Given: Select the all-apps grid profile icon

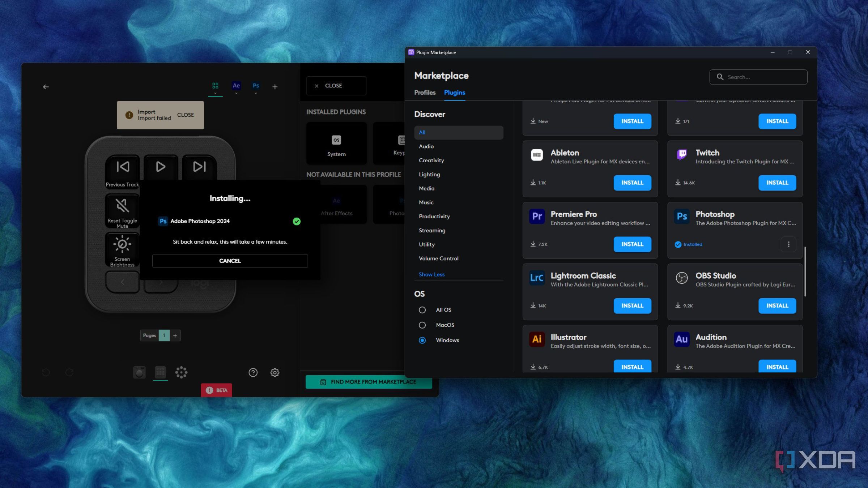Looking at the screenshot, I should 215,86.
